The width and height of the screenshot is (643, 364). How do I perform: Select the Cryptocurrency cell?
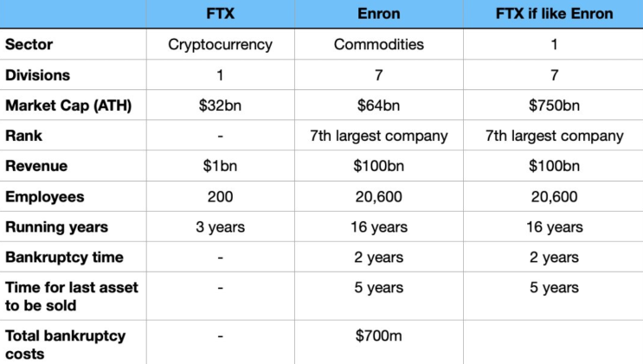(220, 45)
